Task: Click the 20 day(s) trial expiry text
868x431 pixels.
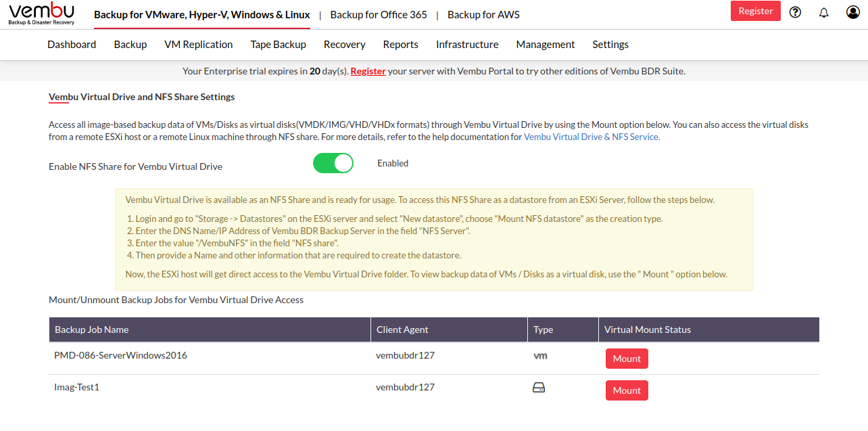Action: point(329,71)
